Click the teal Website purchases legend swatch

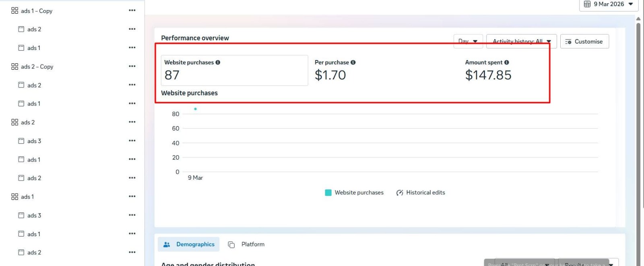(x=328, y=193)
